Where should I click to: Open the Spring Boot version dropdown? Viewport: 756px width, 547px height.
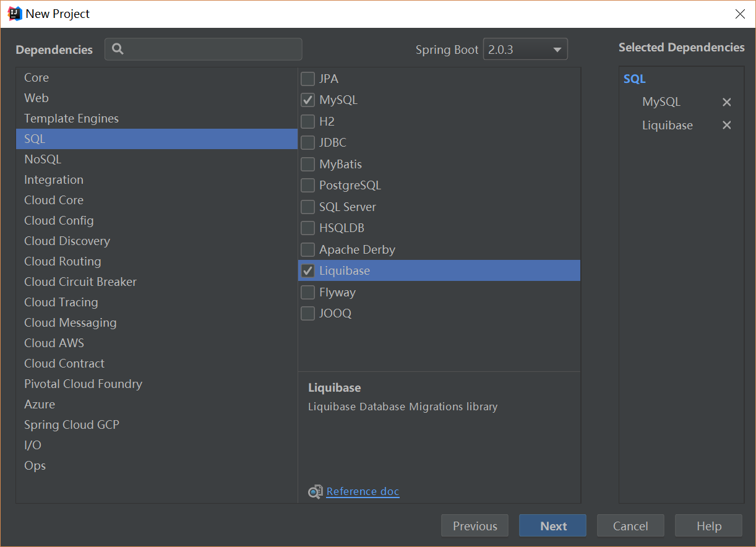tap(525, 50)
